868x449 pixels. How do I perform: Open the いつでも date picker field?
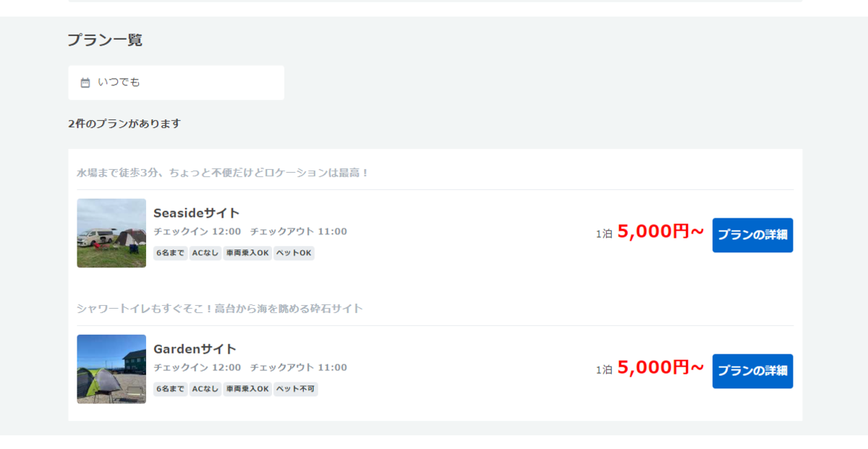click(176, 82)
